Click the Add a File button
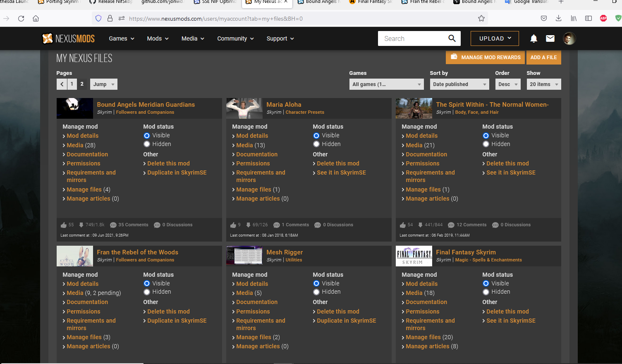 [543, 57]
